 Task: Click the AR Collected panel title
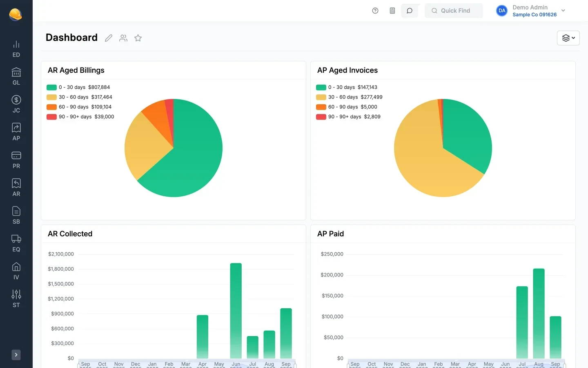click(x=70, y=234)
